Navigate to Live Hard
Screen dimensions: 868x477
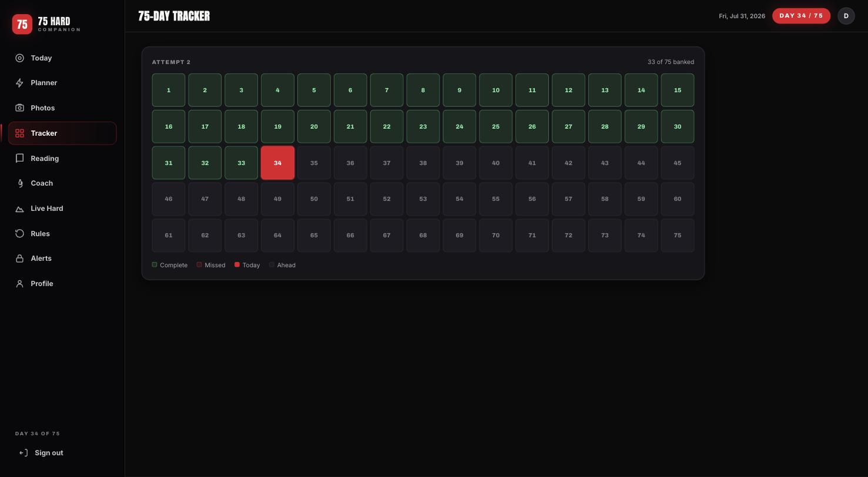62,209
